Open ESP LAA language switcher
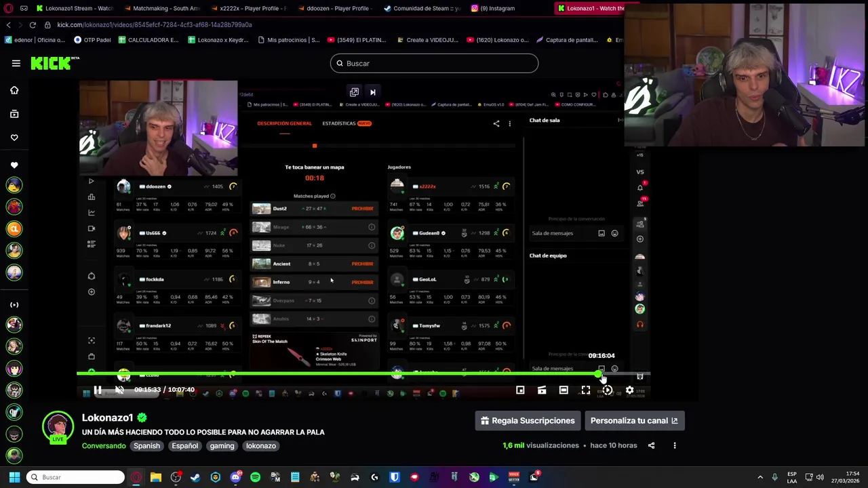 click(792, 477)
